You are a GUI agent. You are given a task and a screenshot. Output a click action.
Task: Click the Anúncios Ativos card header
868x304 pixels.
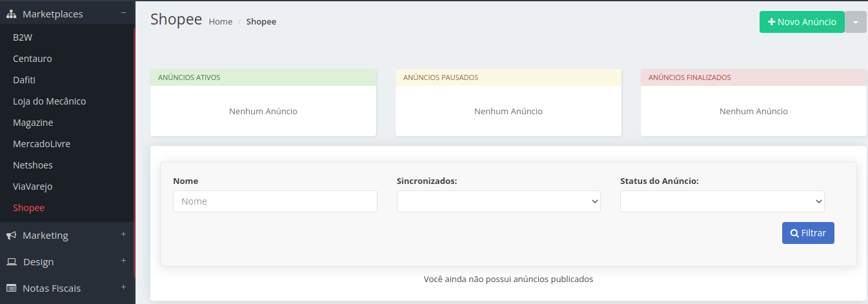click(263, 77)
